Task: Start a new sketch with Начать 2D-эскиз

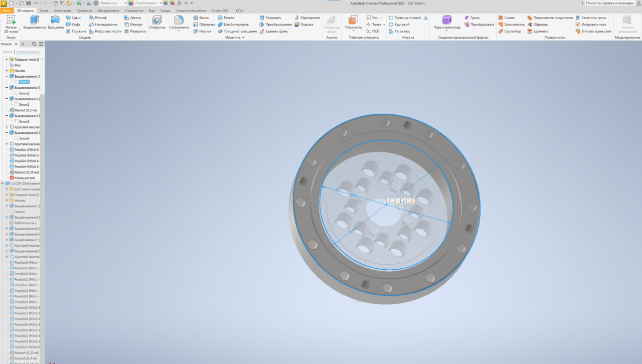Action: [x=11, y=24]
